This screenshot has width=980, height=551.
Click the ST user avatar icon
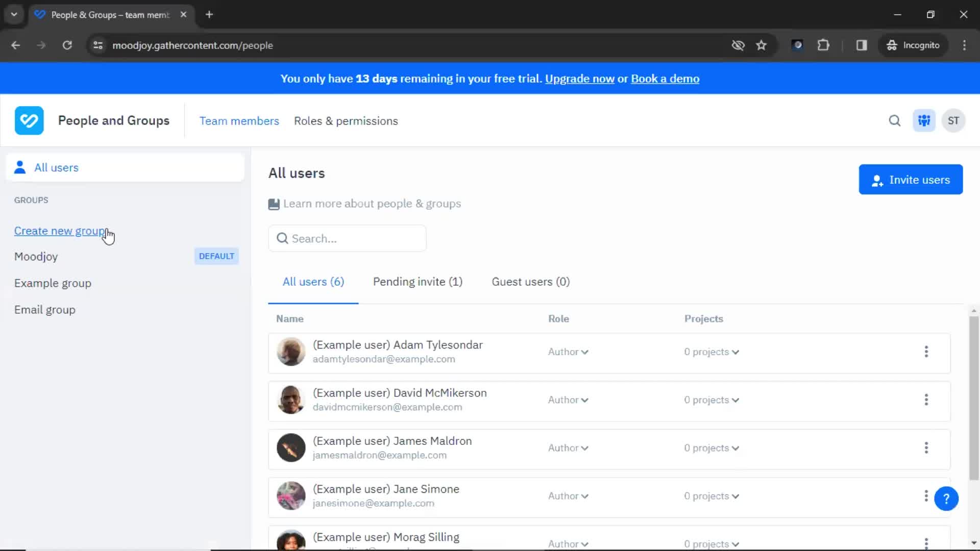point(954,120)
